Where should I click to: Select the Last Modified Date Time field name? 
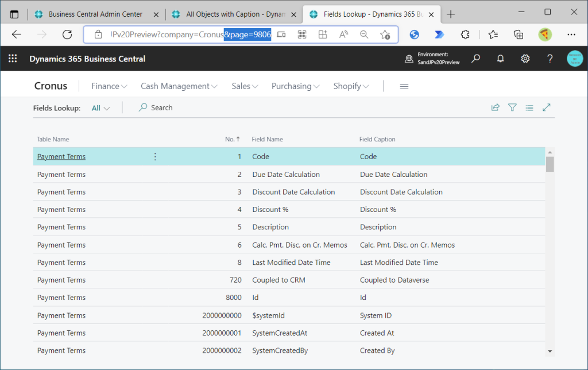pyautogui.click(x=291, y=263)
